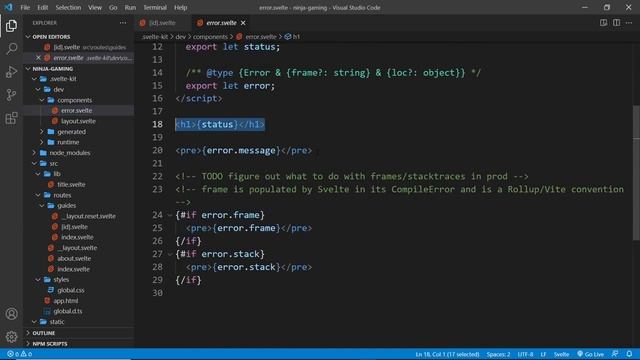Open notifications bell in status bar
This screenshot has height=360, width=640.
[629, 354]
